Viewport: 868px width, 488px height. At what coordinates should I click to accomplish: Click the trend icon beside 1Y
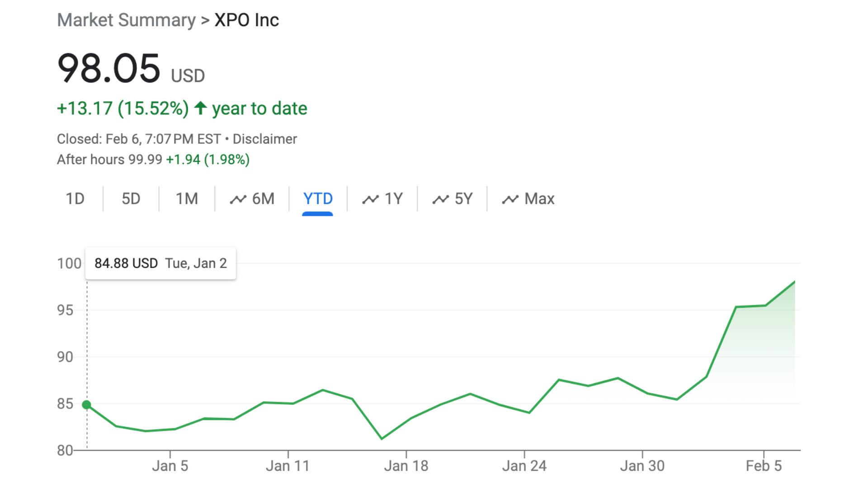(370, 199)
